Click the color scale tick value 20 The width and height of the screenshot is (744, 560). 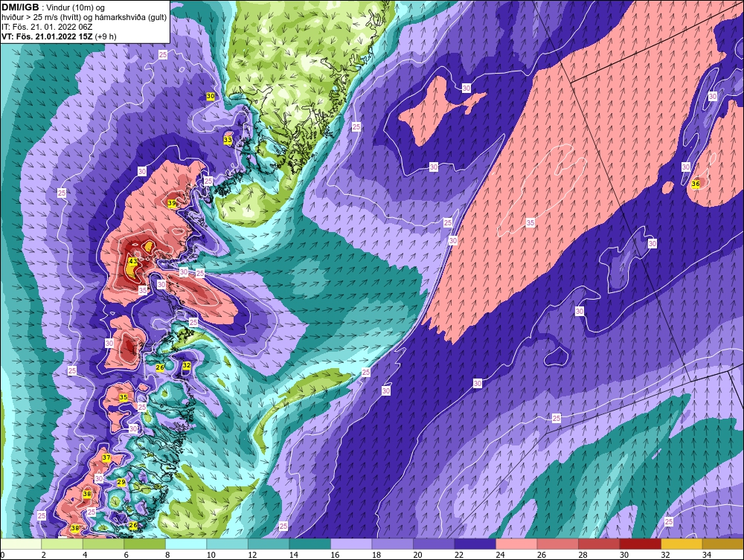[x=417, y=555]
